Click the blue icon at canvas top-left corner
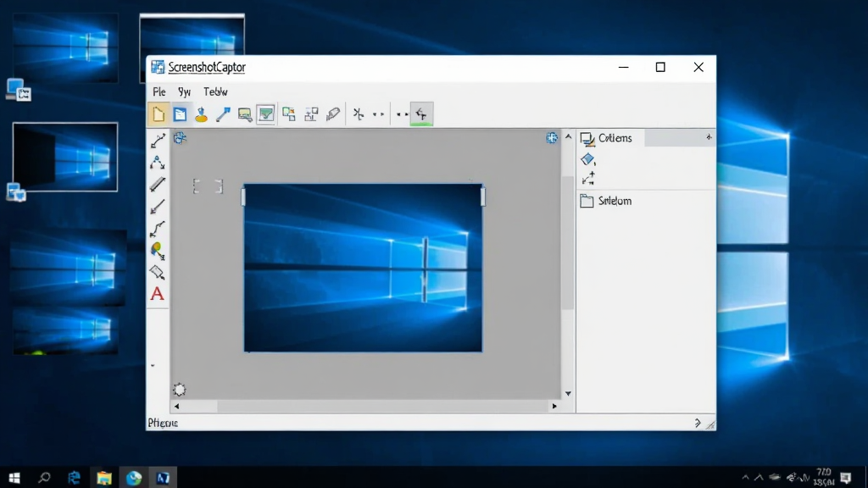The image size is (868, 488). (180, 138)
